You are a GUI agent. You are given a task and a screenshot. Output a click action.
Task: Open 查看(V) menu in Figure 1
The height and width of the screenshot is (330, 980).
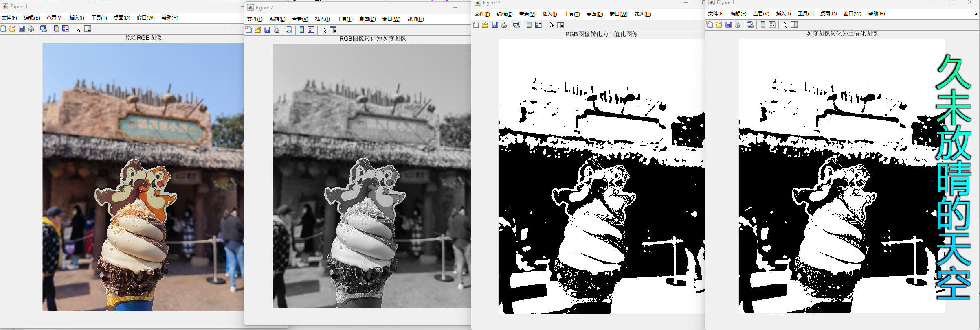(54, 18)
